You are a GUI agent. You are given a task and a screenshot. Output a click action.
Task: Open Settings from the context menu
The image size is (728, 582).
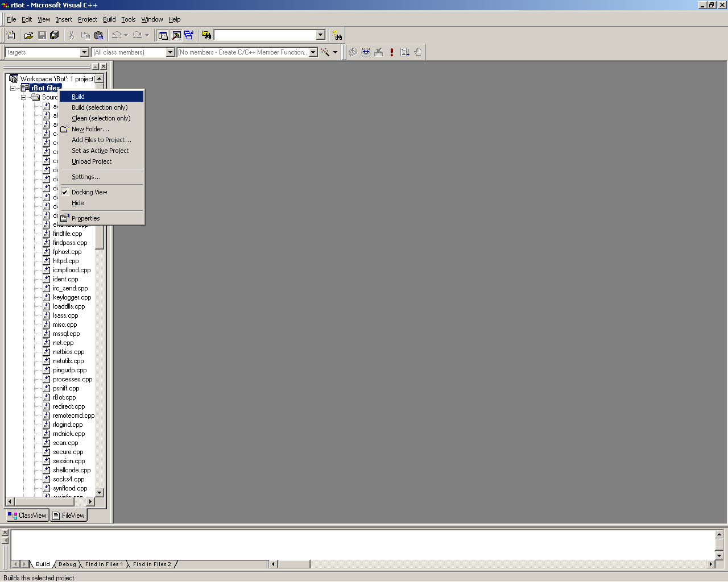(x=102, y=177)
